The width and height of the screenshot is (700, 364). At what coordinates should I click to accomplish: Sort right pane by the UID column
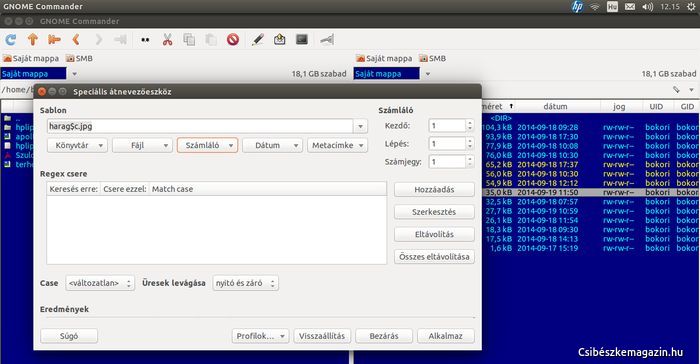(x=656, y=106)
